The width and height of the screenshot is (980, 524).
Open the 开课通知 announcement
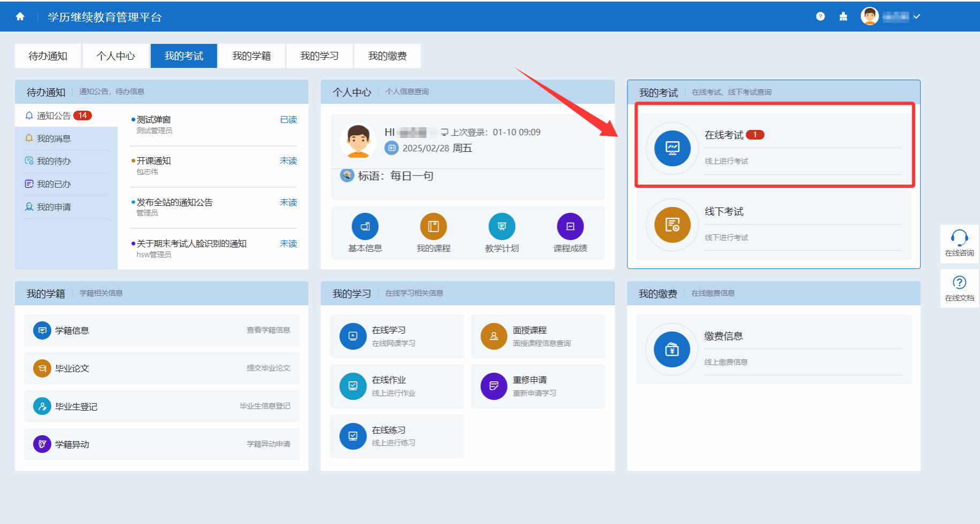coord(154,161)
